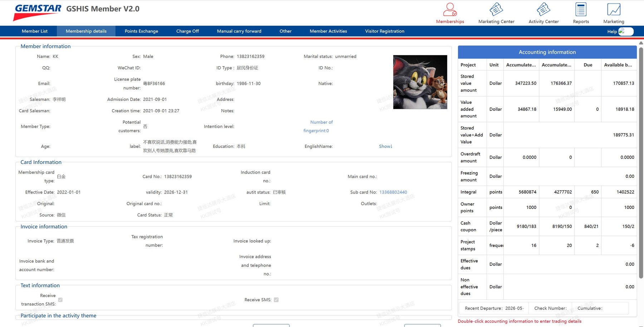644x327 pixels.
Task: Open the Marketing Center ticket icon
Action: [496, 10]
